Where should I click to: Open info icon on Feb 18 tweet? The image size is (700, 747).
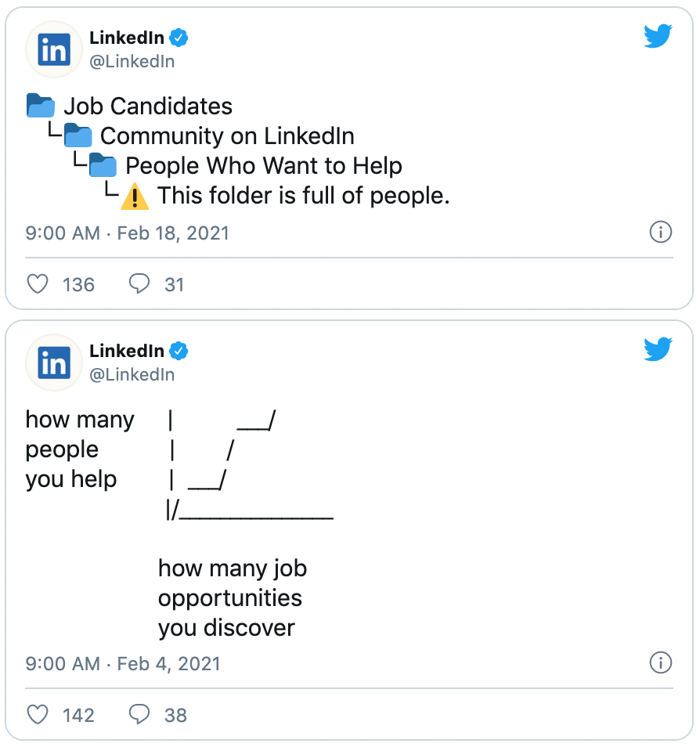coord(660,232)
